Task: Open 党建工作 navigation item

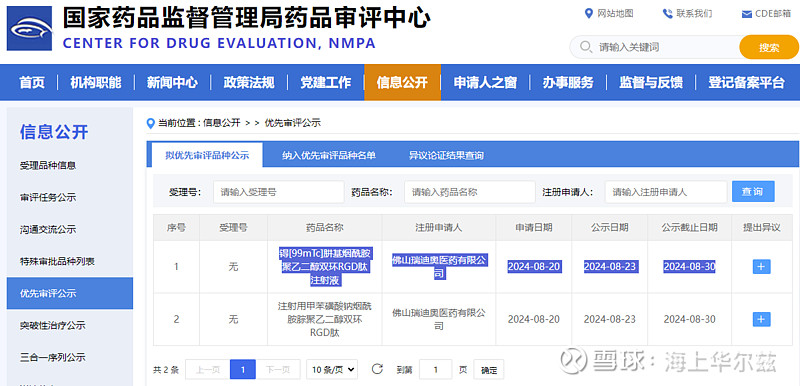Action: coord(326,82)
